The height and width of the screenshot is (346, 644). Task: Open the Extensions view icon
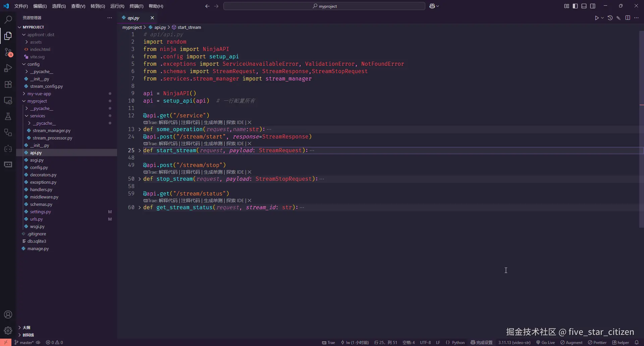[8, 84]
